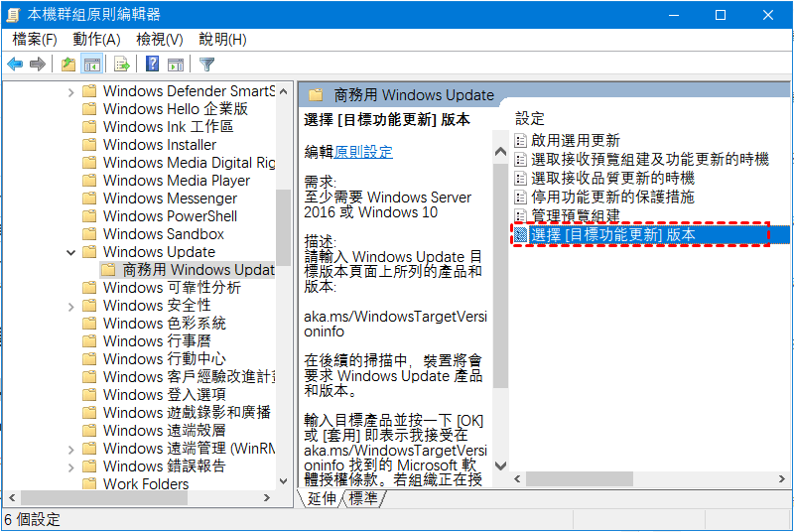Select the Windows 可靠性分析 tree item
Viewport: 794px width, 532px height.
172,288
